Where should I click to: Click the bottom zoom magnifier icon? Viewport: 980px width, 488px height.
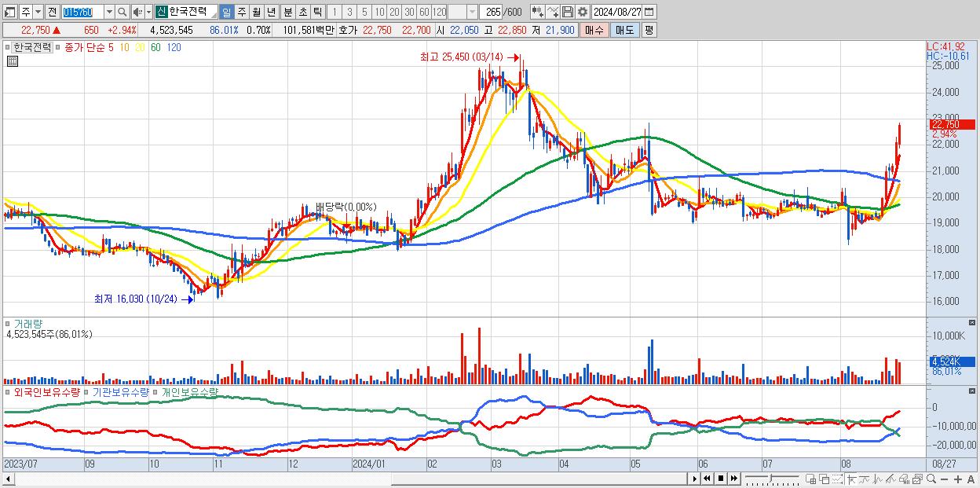931,479
